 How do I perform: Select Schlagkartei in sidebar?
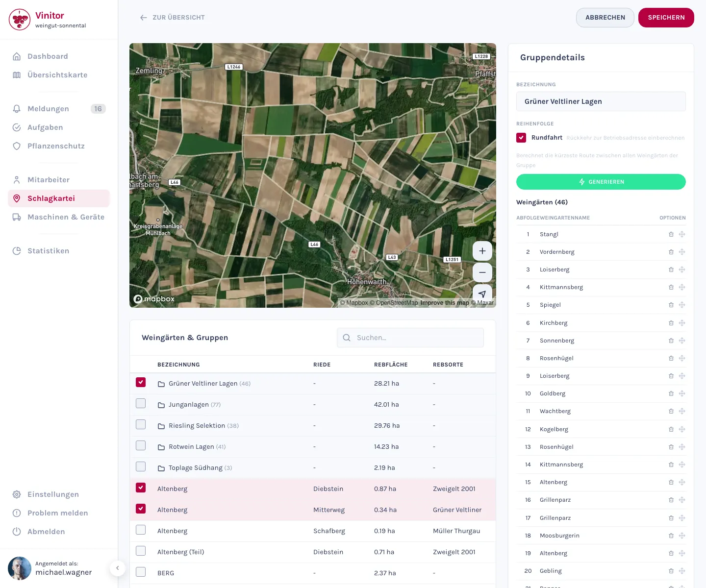tap(59, 198)
